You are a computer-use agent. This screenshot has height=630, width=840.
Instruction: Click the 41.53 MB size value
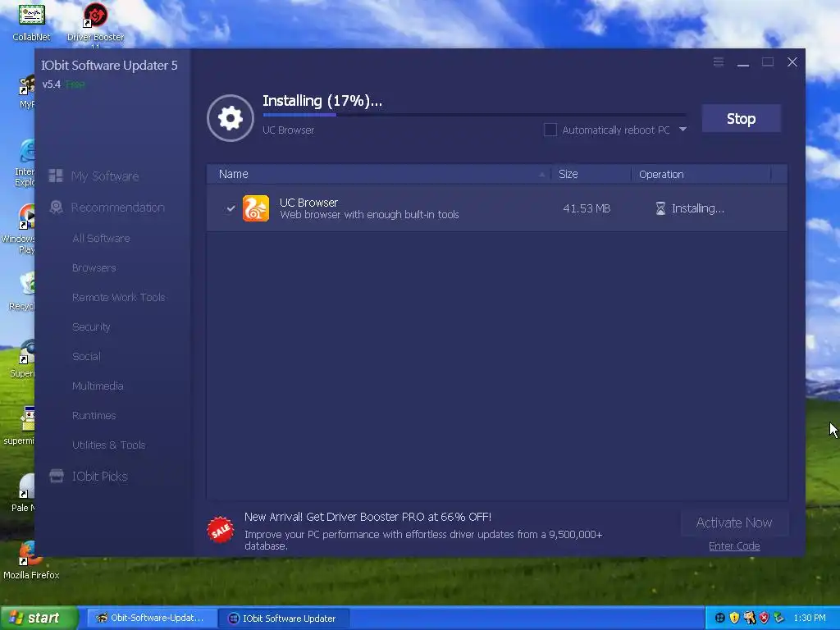tap(587, 208)
